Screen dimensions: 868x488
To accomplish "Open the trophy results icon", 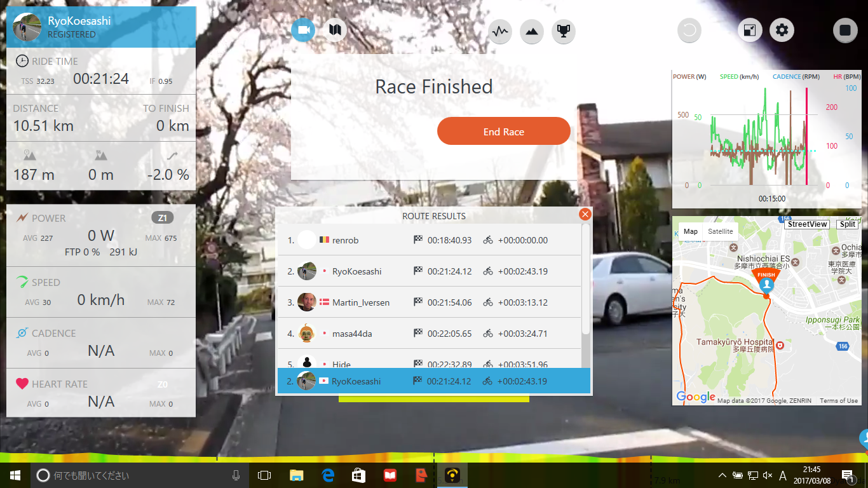I will click(564, 31).
